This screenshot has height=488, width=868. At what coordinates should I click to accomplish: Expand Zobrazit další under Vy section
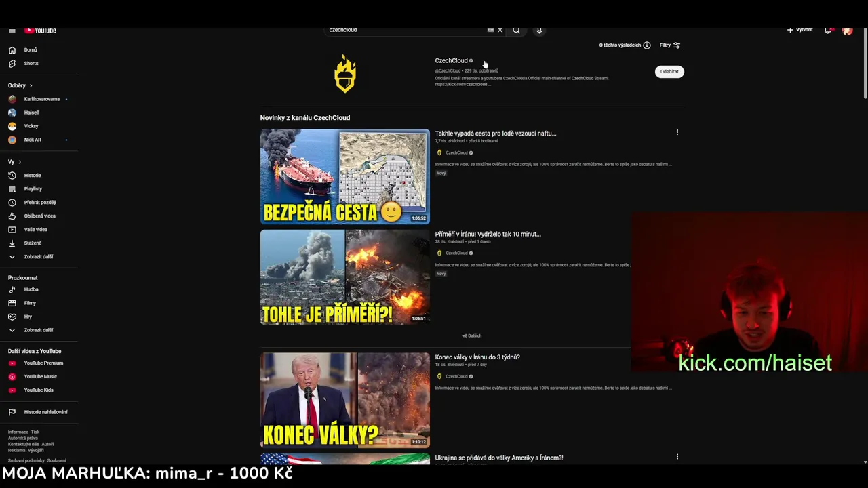point(39,256)
